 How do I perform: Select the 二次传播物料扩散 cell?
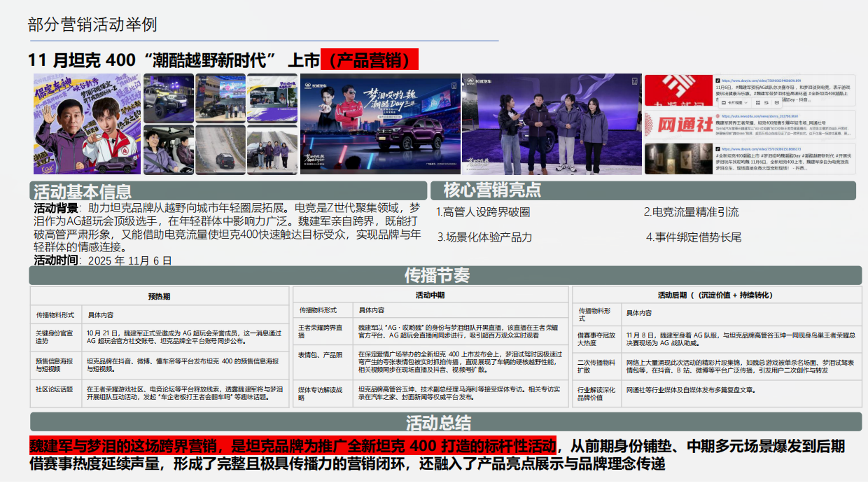[x=596, y=366]
